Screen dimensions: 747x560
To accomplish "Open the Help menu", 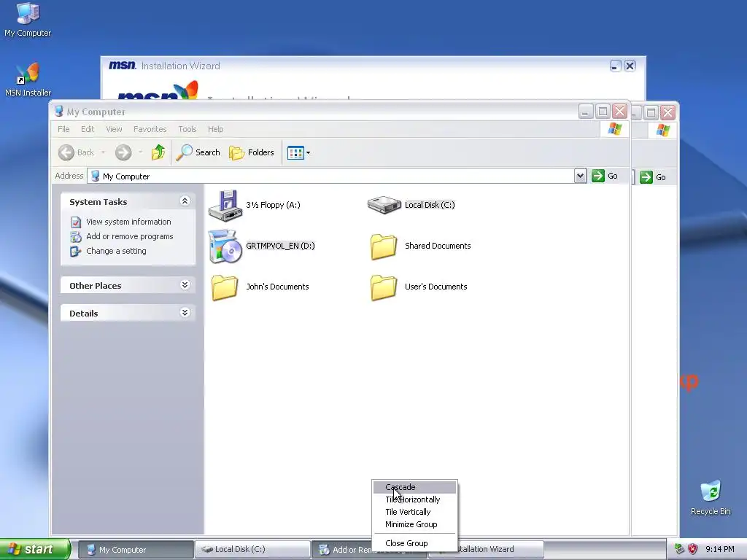I will coord(215,129).
